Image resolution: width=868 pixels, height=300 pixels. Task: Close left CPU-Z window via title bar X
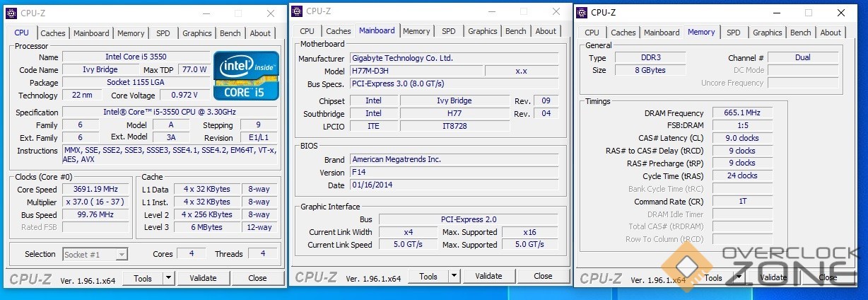coord(271,13)
